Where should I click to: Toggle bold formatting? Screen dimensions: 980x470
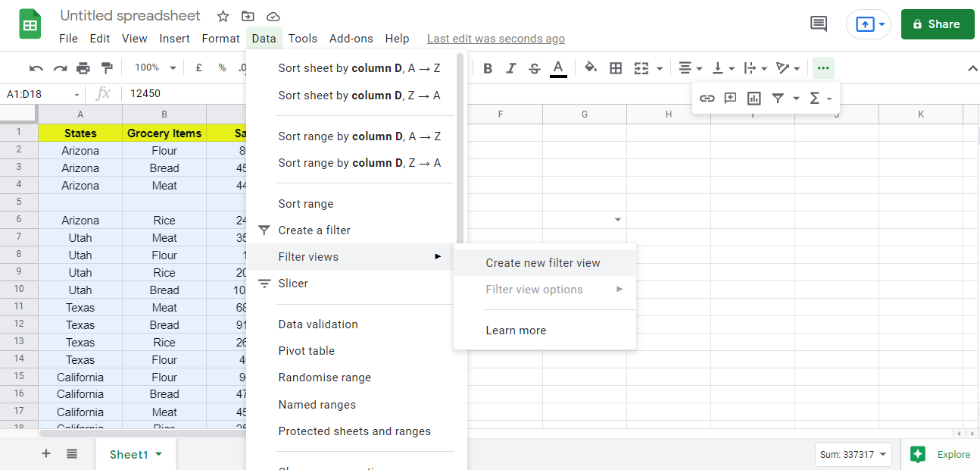(488, 68)
